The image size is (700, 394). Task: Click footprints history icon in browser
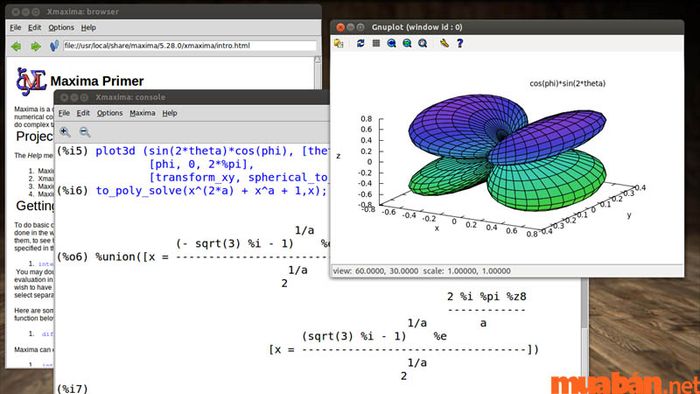point(54,46)
